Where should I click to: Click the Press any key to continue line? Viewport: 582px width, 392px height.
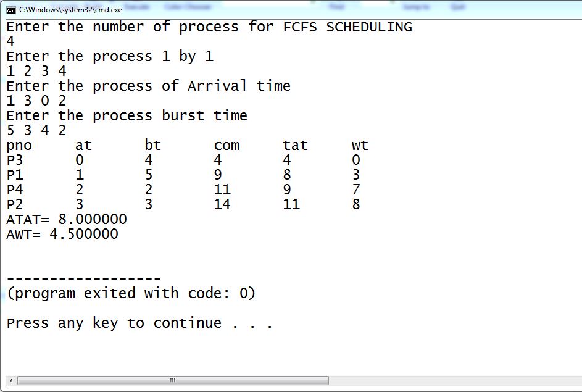(140, 323)
